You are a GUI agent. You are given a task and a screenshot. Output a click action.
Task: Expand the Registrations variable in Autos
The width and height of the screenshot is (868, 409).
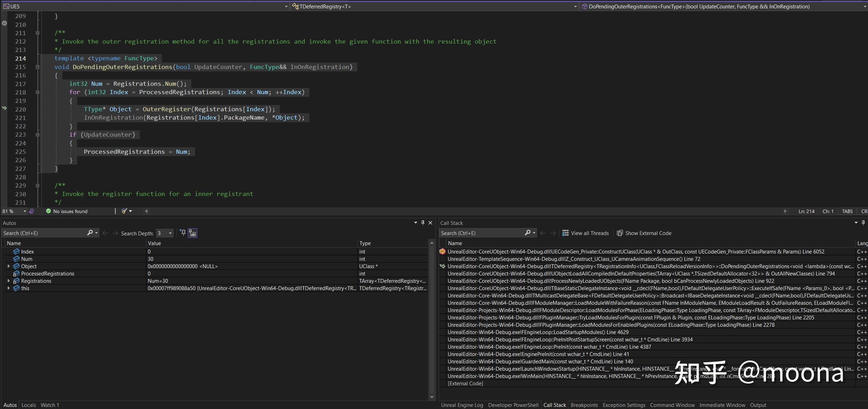coord(9,281)
